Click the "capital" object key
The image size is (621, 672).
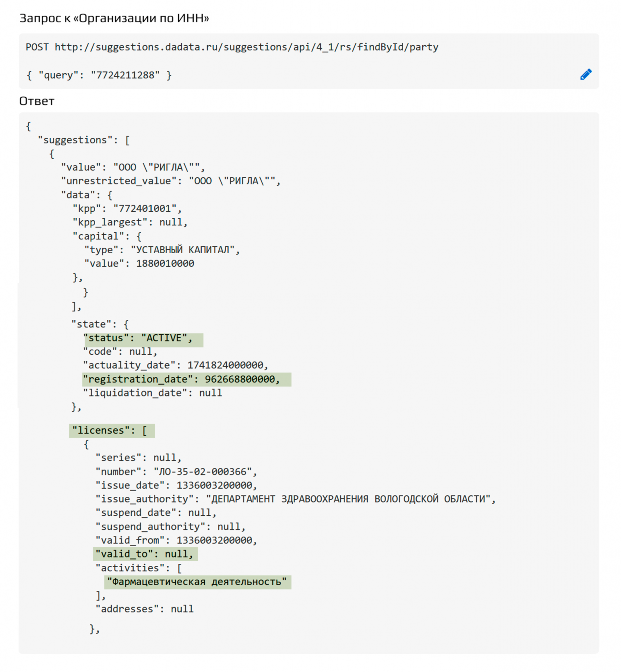pyautogui.click(x=98, y=236)
